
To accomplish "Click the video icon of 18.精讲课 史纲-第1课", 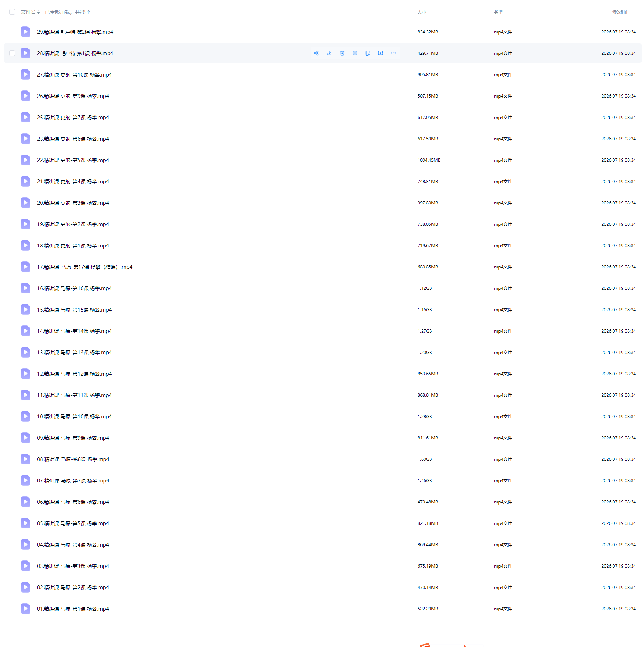I will tap(26, 246).
